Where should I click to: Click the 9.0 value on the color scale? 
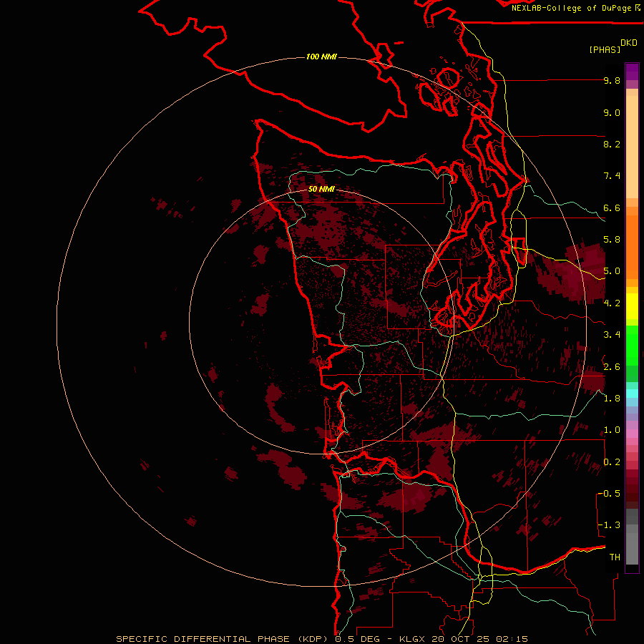click(x=612, y=112)
